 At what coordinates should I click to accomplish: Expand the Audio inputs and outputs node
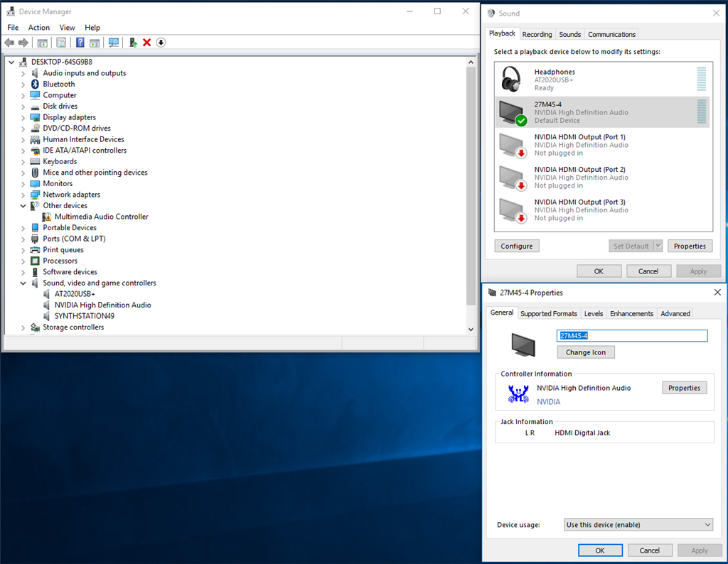[23, 73]
